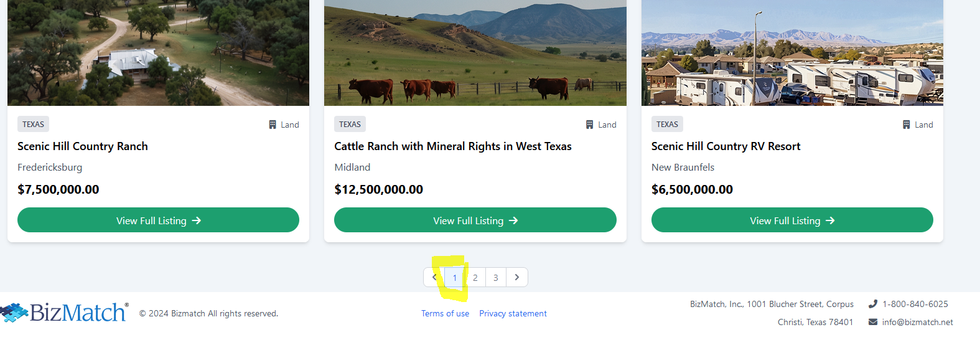The image size is (980, 350).
Task: View full listing for Cattle Ranch with Mineral Rights
Action: coord(475,220)
